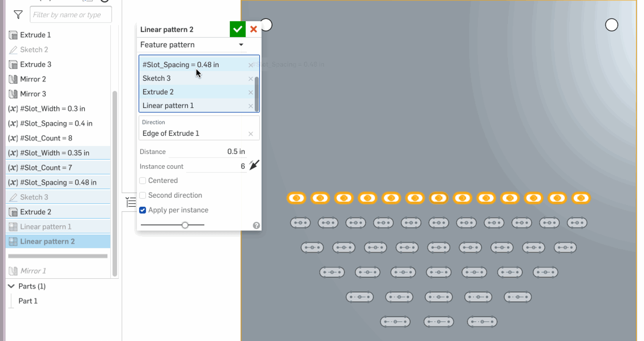Viewport: 644px width, 341px height.
Task: Click Part 1 in the parts list
Action: tap(28, 301)
